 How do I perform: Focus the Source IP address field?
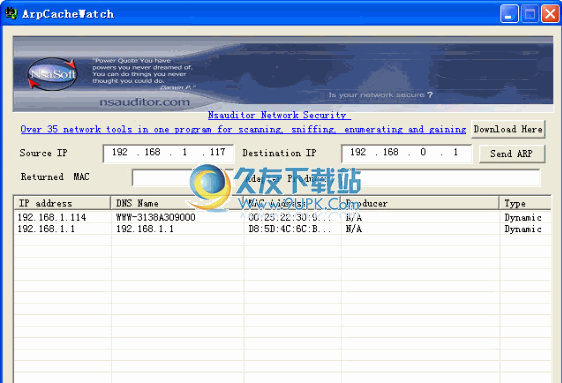168,153
